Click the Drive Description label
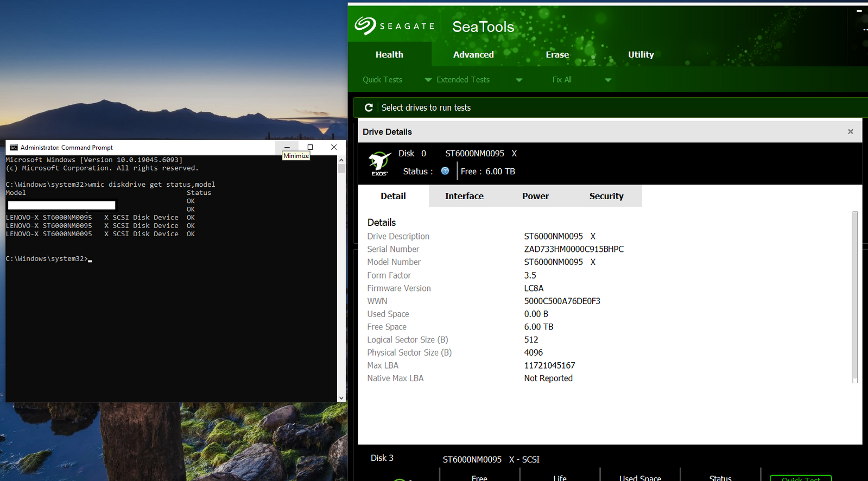Image resolution: width=868 pixels, height=481 pixels. click(x=398, y=236)
